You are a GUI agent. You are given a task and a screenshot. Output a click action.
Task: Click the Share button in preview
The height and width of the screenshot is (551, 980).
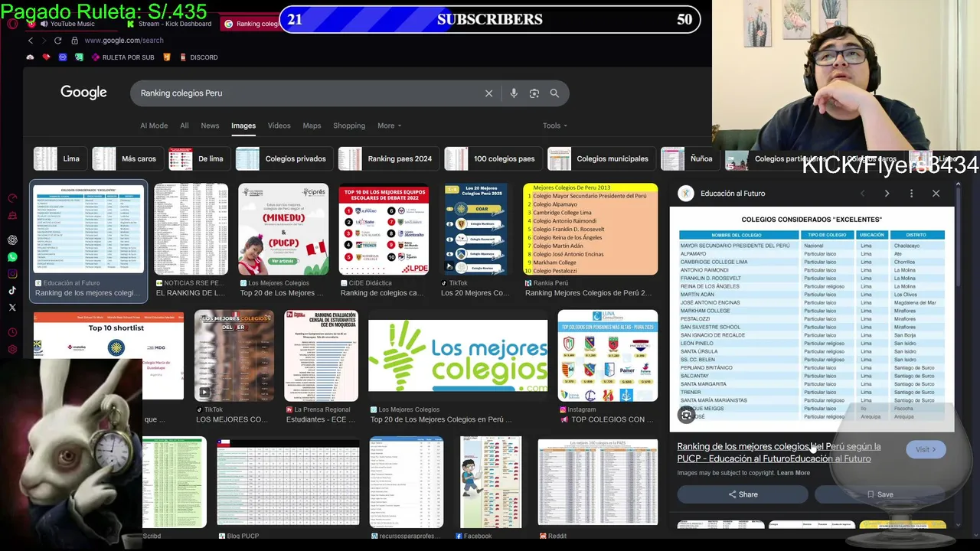[743, 494]
